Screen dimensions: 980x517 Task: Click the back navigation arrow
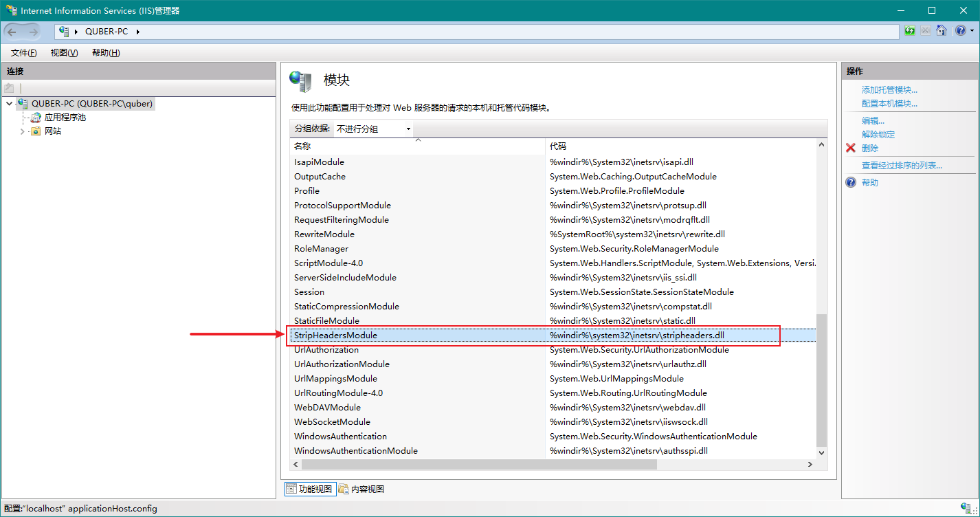point(12,32)
